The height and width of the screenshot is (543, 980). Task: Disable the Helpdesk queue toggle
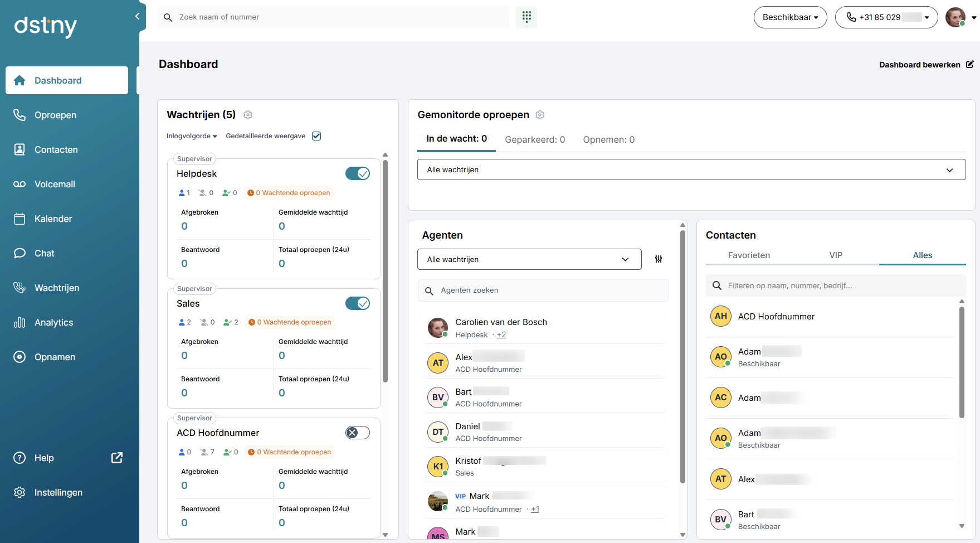click(357, 173)
